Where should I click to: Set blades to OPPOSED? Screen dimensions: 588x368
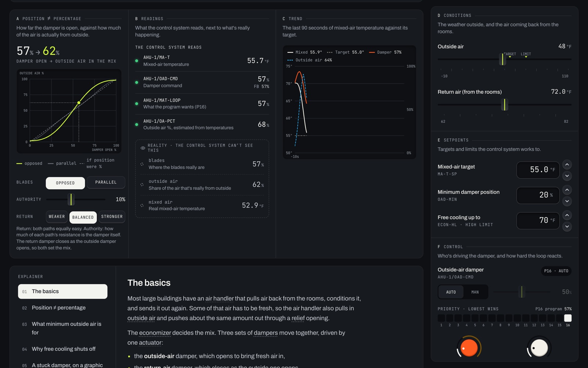[x=65, y=183]
